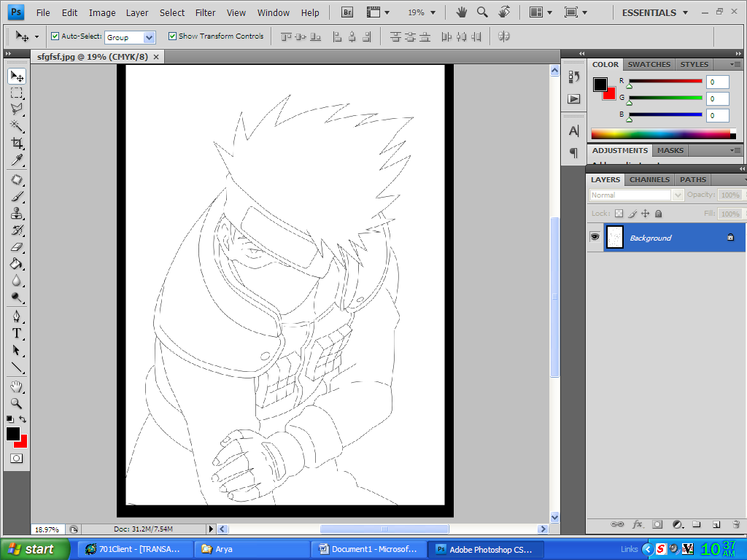Open the Paragraph panel icon

(x=573, y=153)
